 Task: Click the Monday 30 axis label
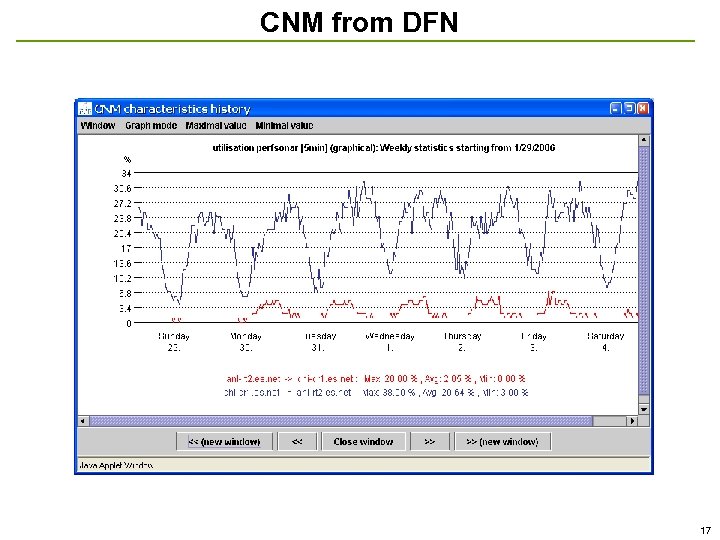pos(246,342)
